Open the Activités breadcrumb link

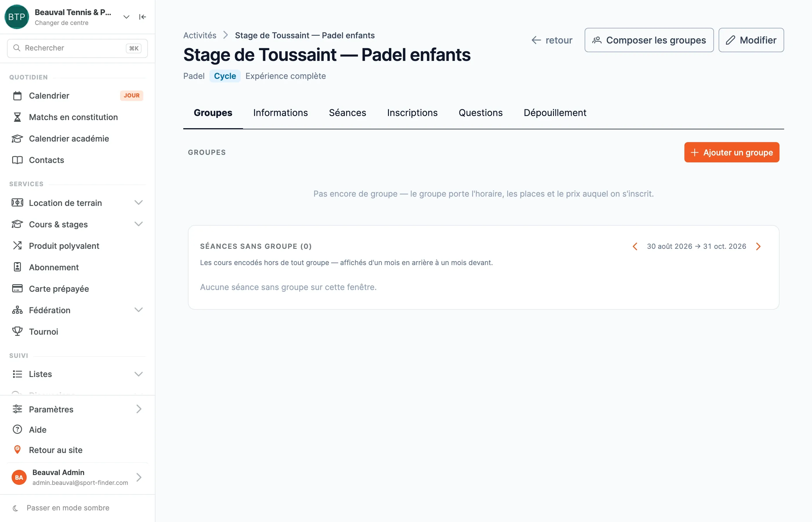pyautogui.click(x=200, y=35)
